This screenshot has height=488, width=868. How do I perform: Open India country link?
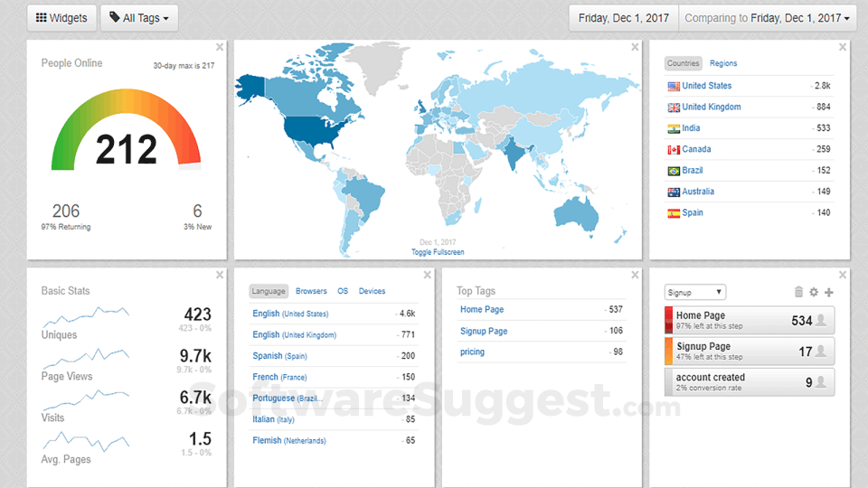coord(691,127)
